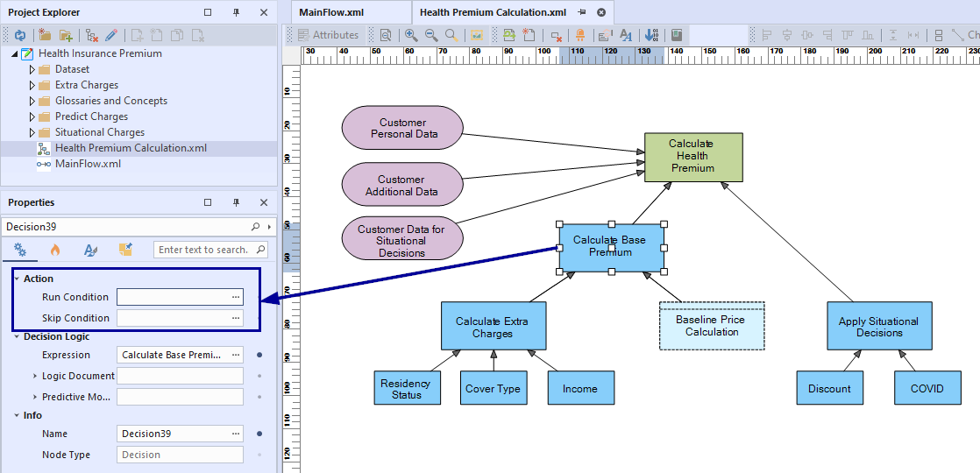Screen dimensions: 980x473
Task: Select the Apply Situational Decisions node
Action: coord(879,326)
